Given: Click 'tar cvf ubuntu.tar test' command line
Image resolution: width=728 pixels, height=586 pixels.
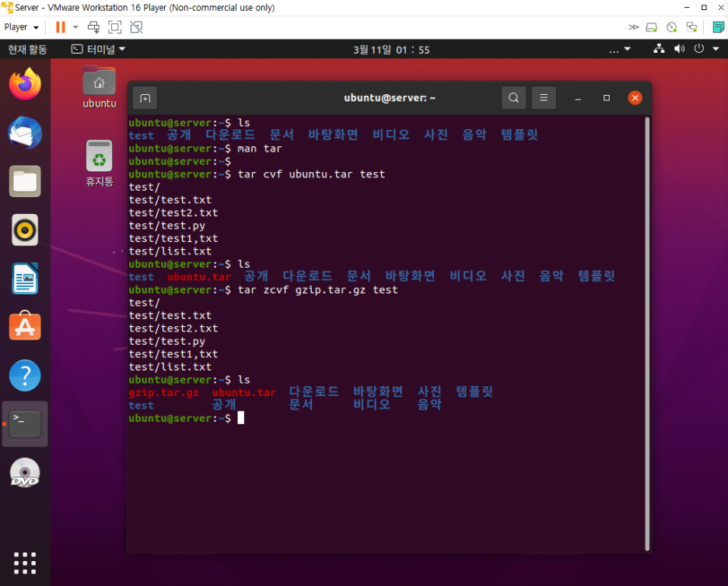Looking at the screenshot, I should tap(311, 174).
